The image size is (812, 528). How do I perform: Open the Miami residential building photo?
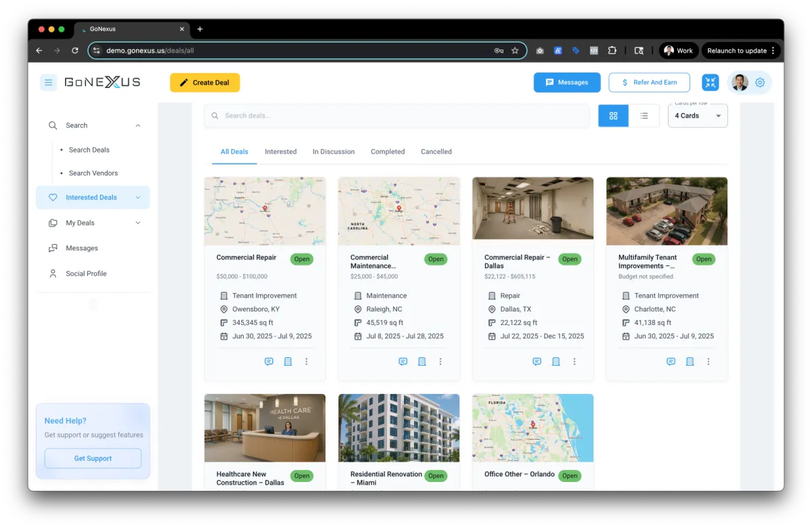coord(399,428)
